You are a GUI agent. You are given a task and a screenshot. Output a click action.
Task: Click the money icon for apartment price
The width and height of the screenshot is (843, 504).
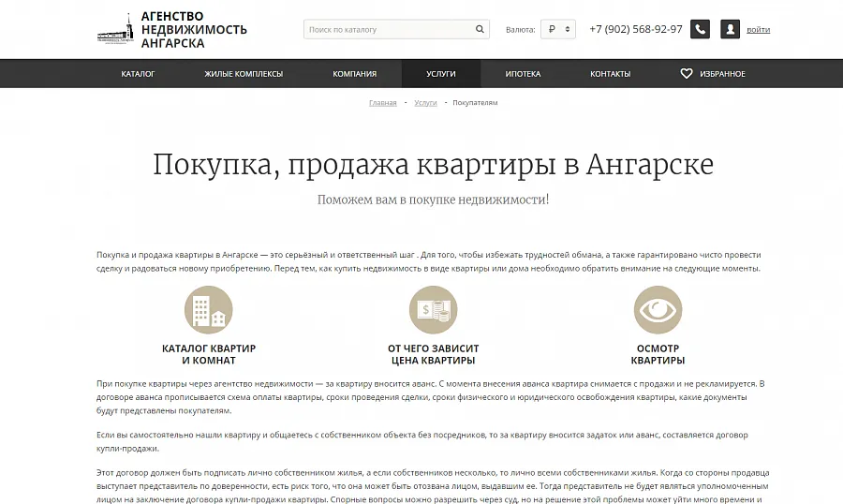(434, 310)
